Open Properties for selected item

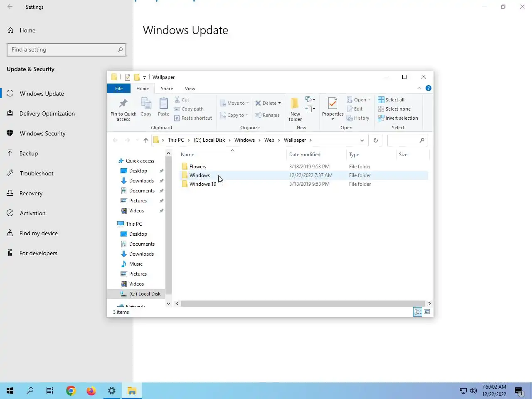(x=332, y=109)
